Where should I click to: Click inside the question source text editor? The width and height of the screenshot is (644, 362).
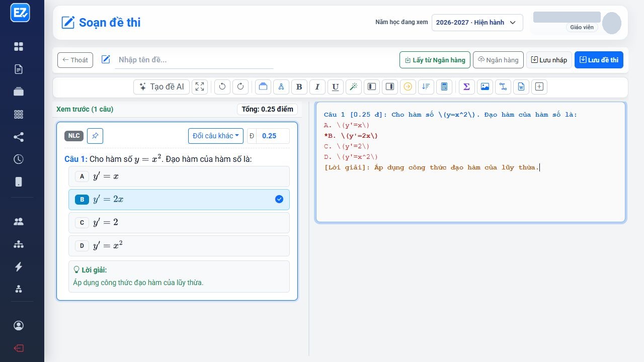[x=470, y=162]
